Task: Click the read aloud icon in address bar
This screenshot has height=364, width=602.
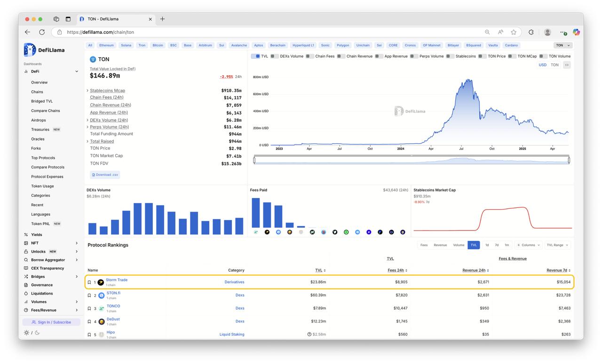Action: pos(500,32)
